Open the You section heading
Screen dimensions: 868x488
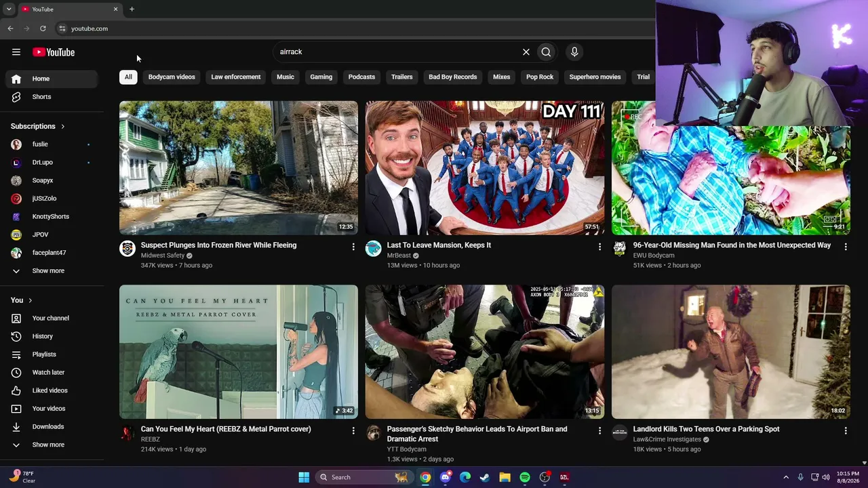pos(22,300)
